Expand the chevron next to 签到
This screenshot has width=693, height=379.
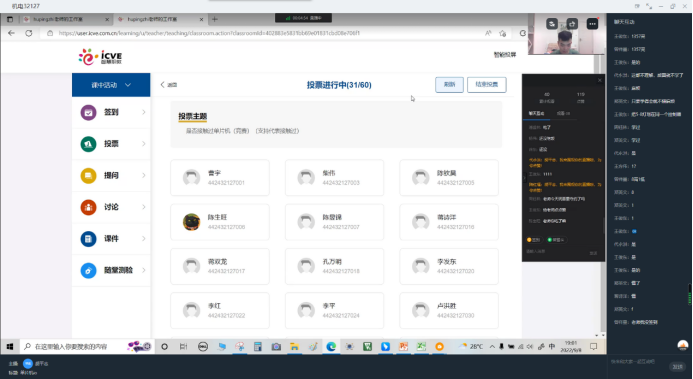144,112
